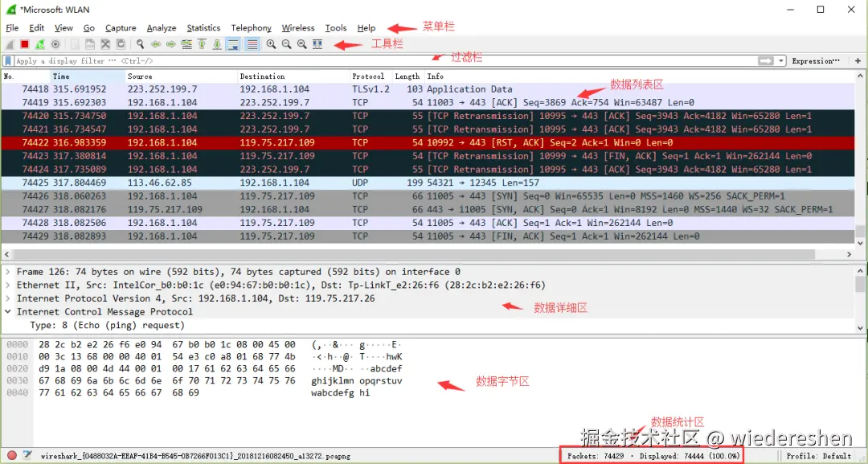Expand Internet Protocol Version 4 row
Screen dimensions: 868x464
tap(8, 298)
